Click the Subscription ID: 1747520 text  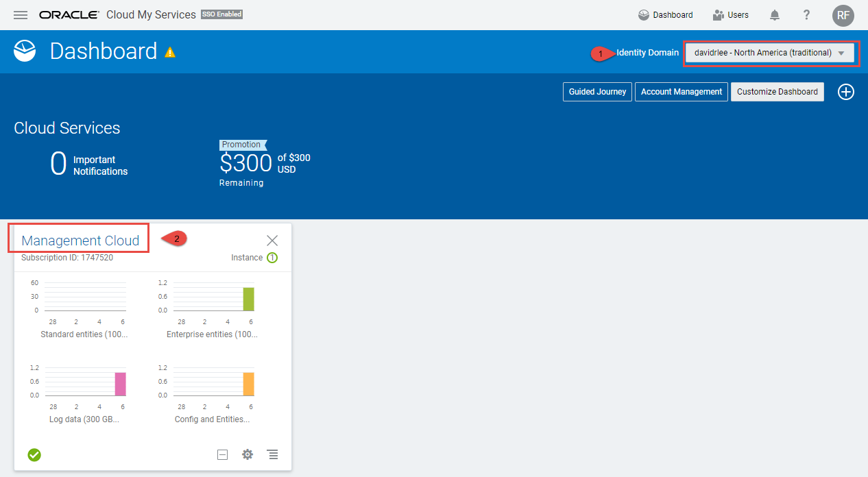click(67, 258)
